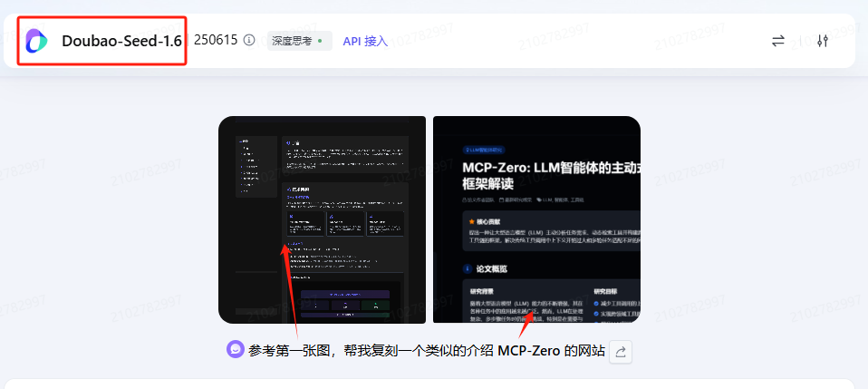This screenshot has height=389, width=868.
Task: Click the 250615 version number
Action: pyautogui.click(x=216, y=40)
